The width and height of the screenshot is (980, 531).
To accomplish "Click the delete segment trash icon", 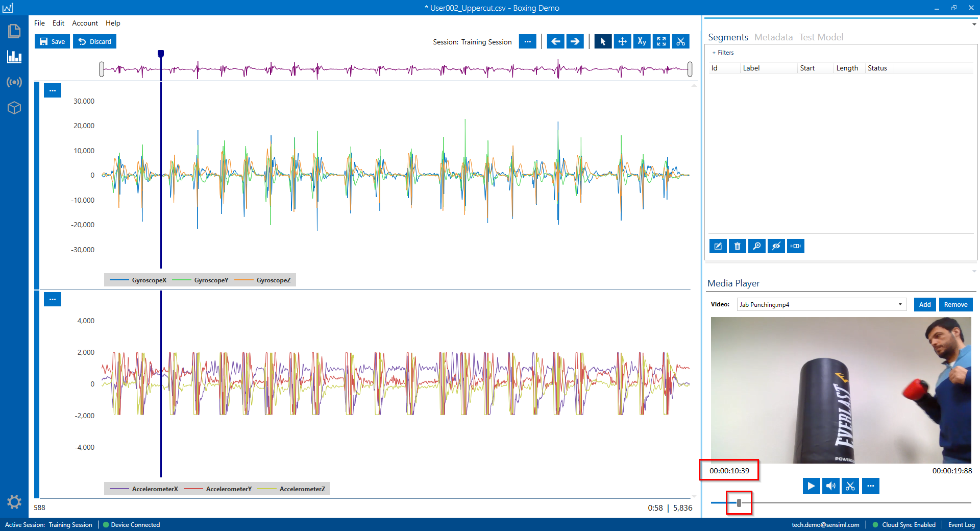I will [x=738, y=246].
